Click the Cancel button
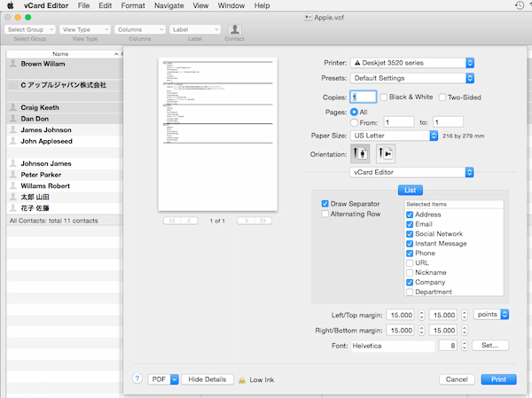532x398 pixels. pos(457,379)
